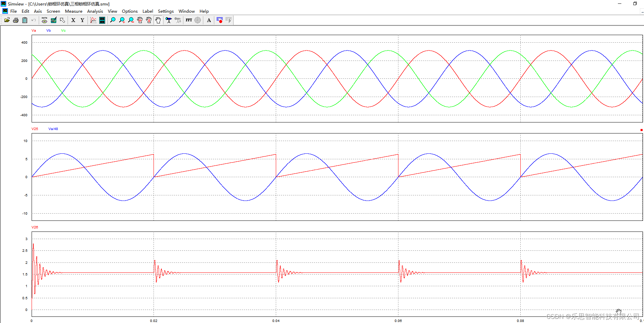This screenshot has height=323, width=644.
Task: Open the Edit menu
Action: click(x=25, y=11)
